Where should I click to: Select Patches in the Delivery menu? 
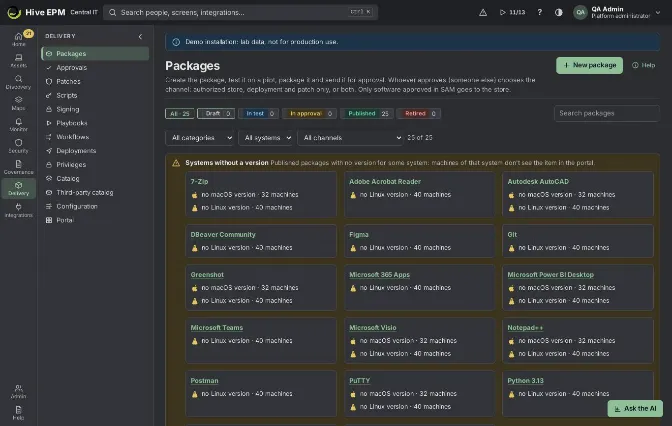[95, 81]
